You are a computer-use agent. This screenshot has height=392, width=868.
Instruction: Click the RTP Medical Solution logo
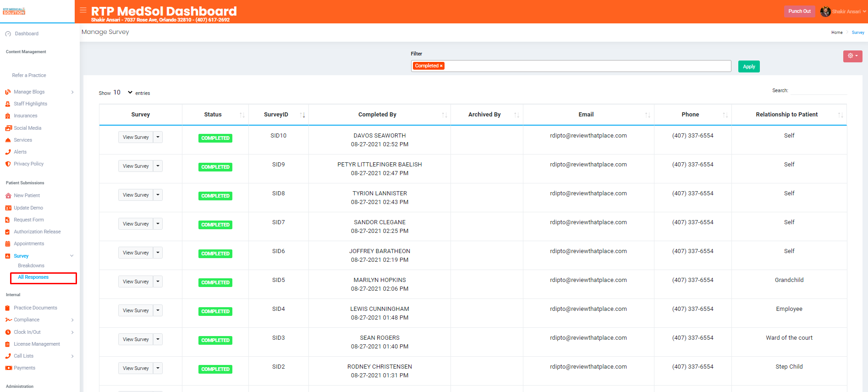[14, 11]
